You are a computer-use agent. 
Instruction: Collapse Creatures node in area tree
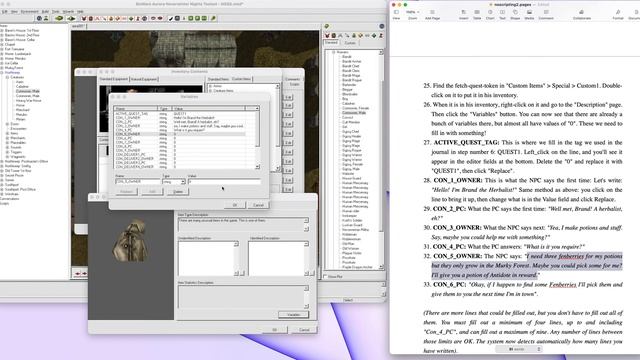(7, 77)
